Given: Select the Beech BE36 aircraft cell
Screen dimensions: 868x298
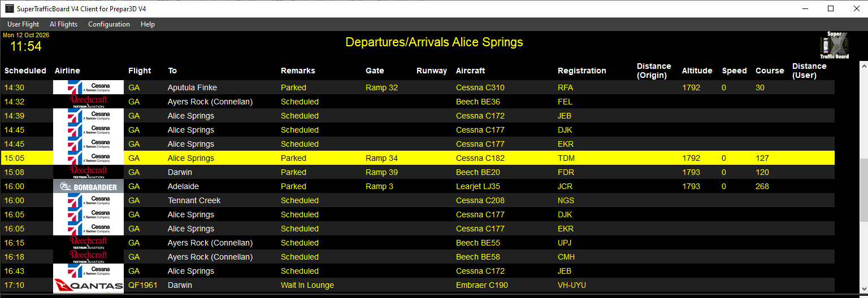Looking at the screenshot, I should click(x=478, y=102).
